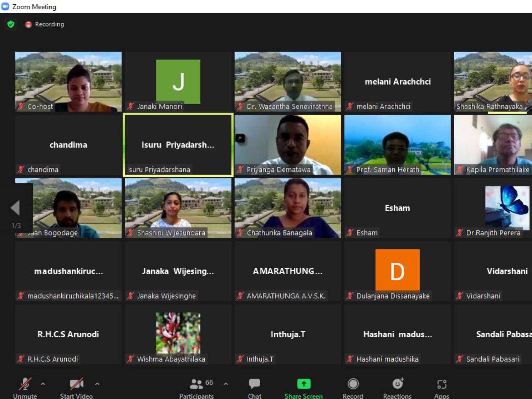Click the 66 participants count

(x=209, y=382)
